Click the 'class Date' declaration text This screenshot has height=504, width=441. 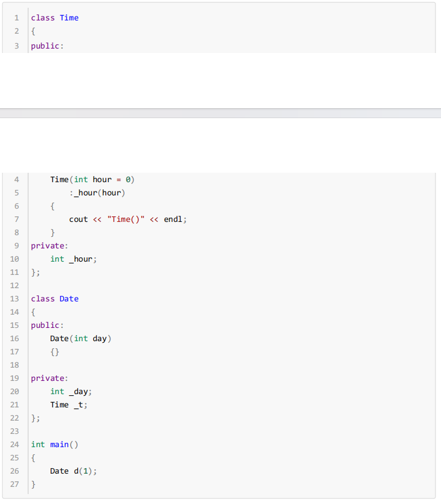point(55,299)
